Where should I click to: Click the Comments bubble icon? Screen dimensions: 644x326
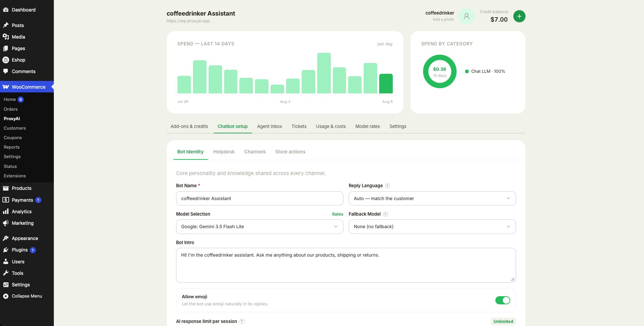click(6, 71)
